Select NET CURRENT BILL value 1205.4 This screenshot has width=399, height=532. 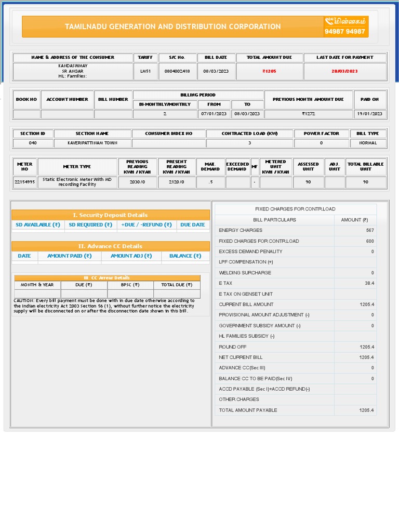tap(367, 357)
